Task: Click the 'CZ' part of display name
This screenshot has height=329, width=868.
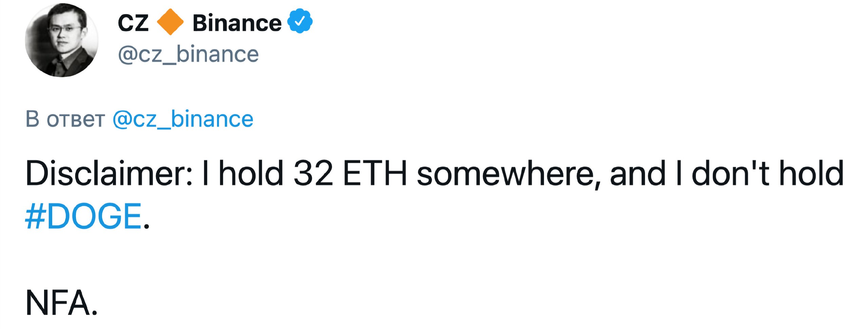Action: (x=133, y=23)
